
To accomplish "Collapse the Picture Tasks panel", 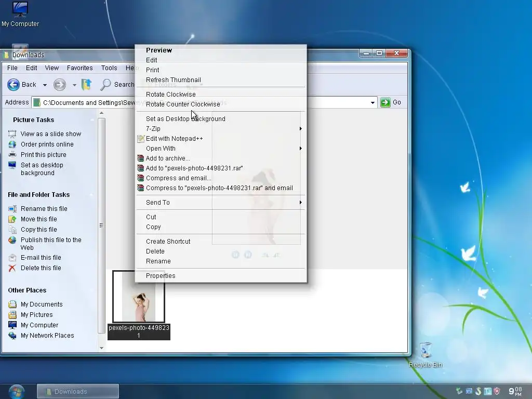I will 91,120.
